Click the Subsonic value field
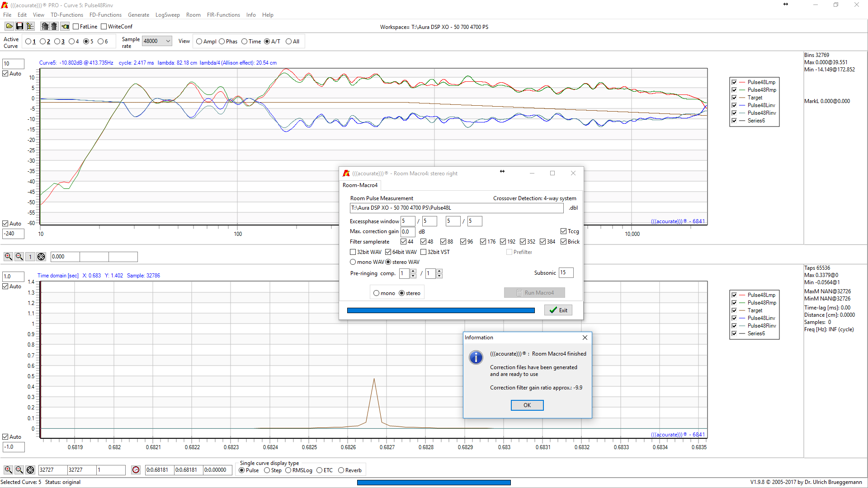 tap(566, 272)
